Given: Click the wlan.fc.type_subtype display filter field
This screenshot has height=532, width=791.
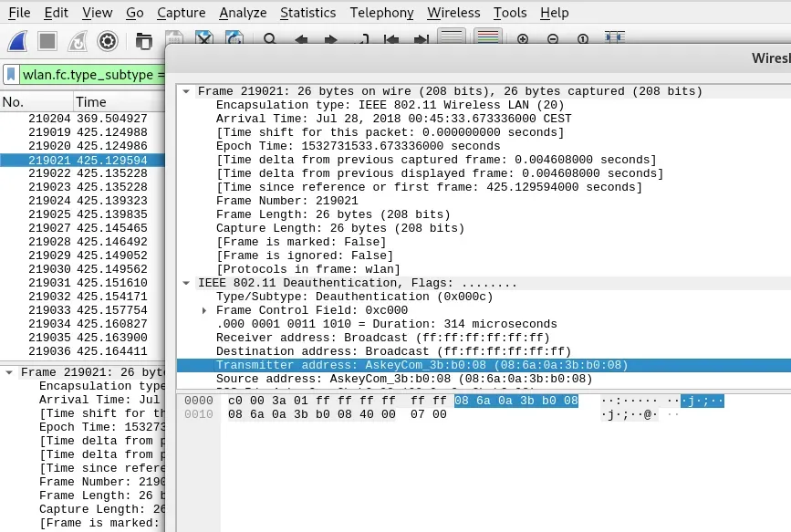Looking at the screenshot, I should point(93,74).
